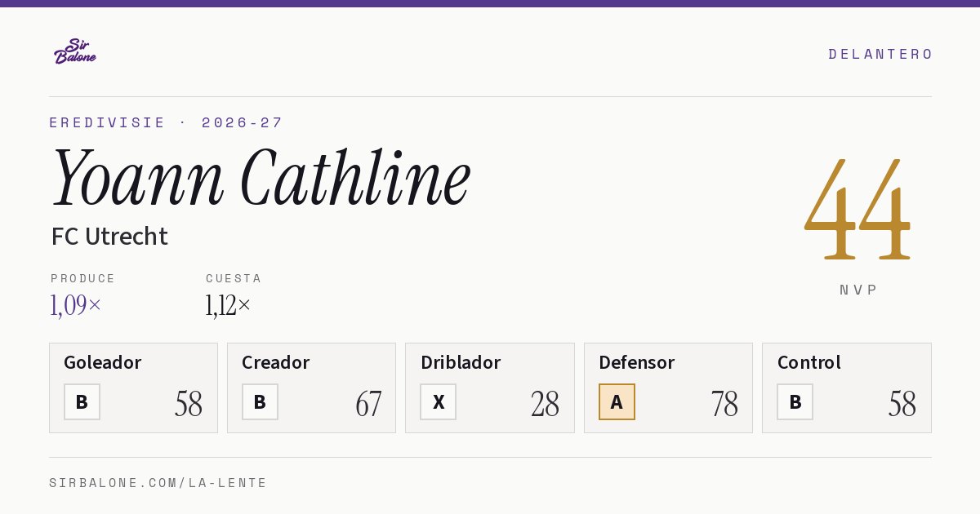This screenshot has width=980, height=514.
Task: Click the Sir Balone logo
Action: [75, 51]
